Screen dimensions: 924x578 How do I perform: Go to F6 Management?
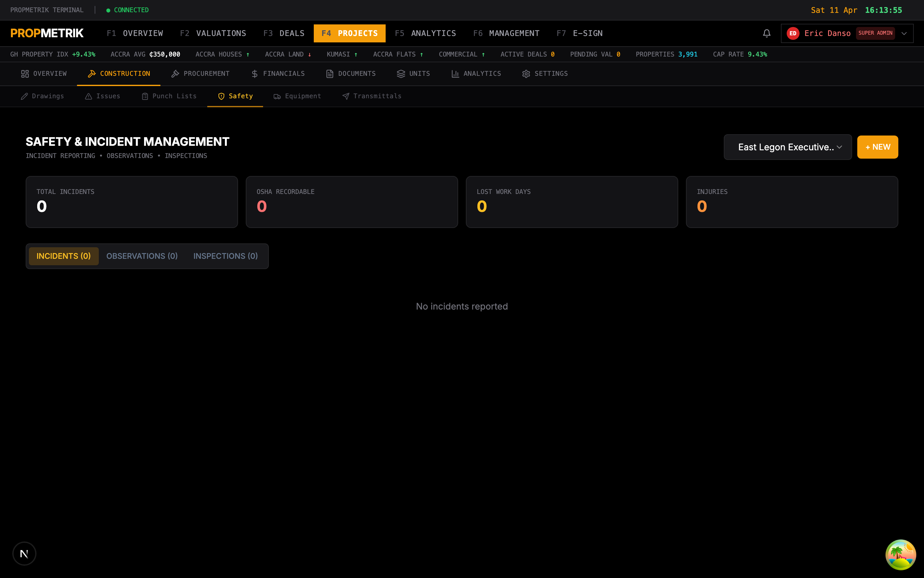(506, 33)
